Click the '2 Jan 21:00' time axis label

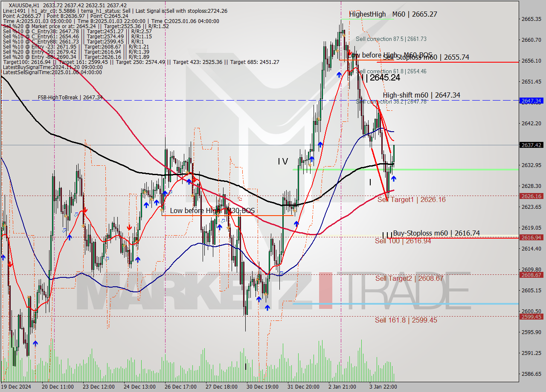[x=343, y=386]
